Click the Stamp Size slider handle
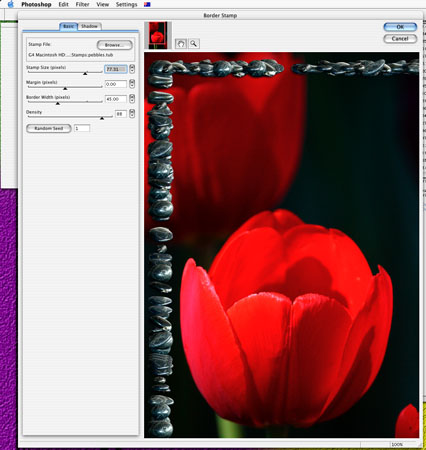Screen dimensions: 426x450 [85, 73]
